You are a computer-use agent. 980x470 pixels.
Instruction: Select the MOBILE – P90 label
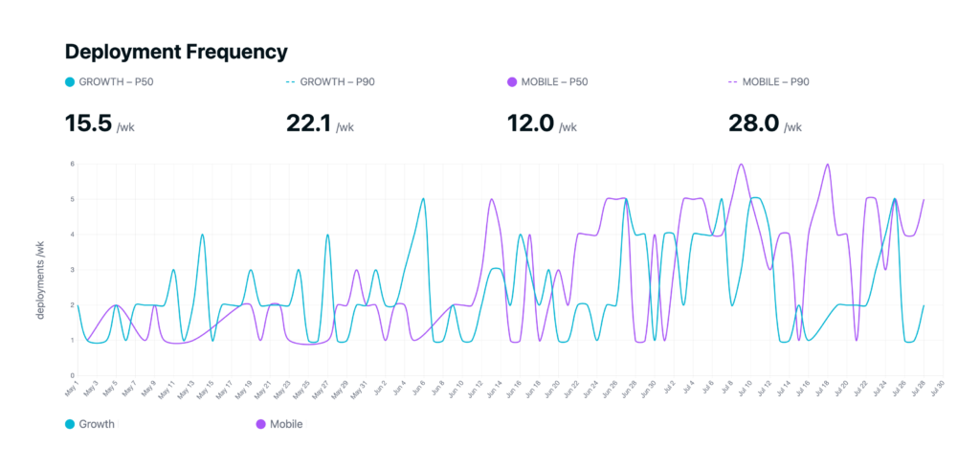tap(776, 82)
